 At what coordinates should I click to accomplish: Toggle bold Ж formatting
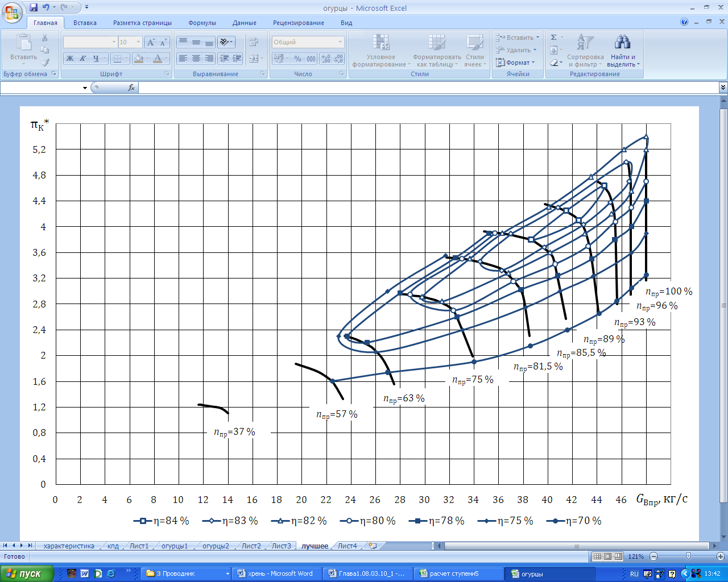pos(69,59)
